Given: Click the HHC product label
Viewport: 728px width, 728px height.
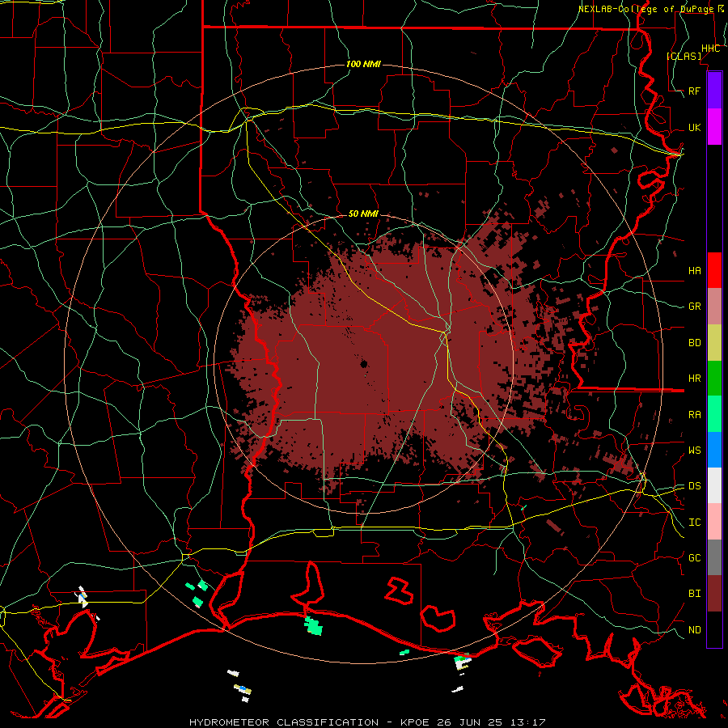Looking at the screenshot, I should click(711, 49).
